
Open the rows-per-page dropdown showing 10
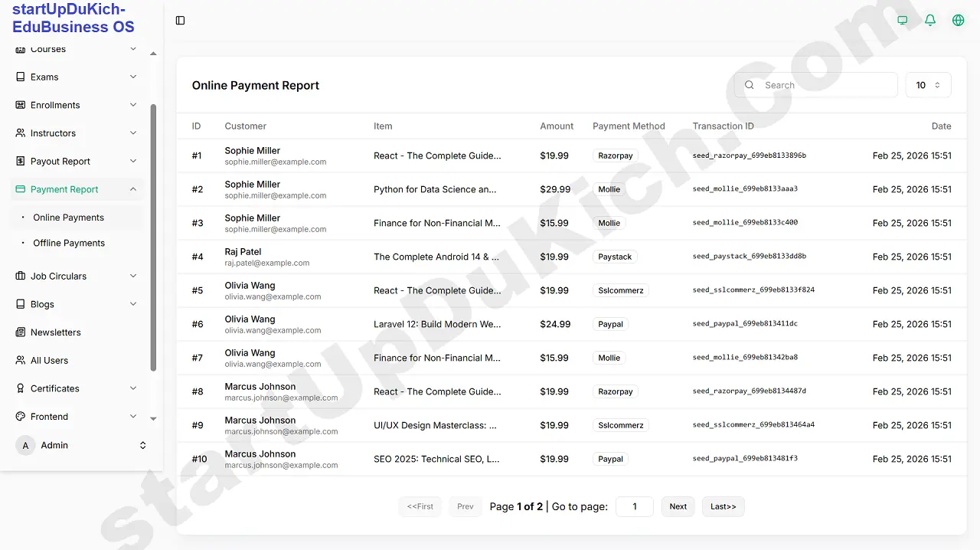[928, 85]
